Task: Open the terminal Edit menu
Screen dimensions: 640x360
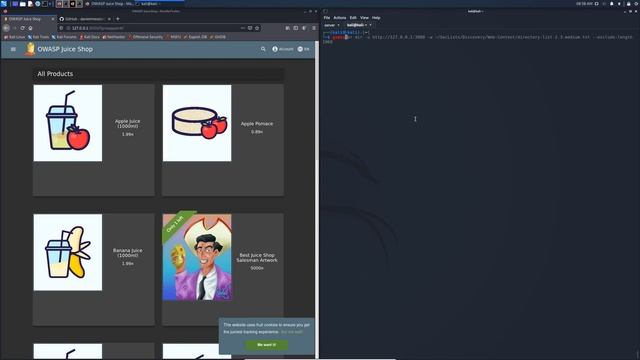Action: (353, 18)
